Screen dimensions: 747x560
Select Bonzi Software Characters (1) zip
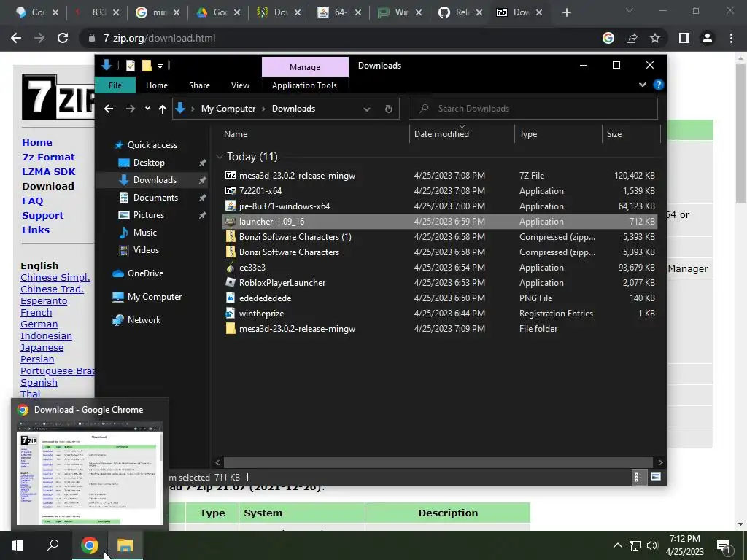tap(439, 237)
